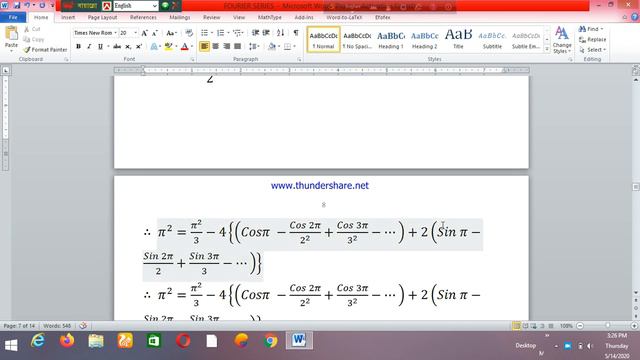
Task: Expand the bullets list dropdown
Action: (x=212, y=33)
